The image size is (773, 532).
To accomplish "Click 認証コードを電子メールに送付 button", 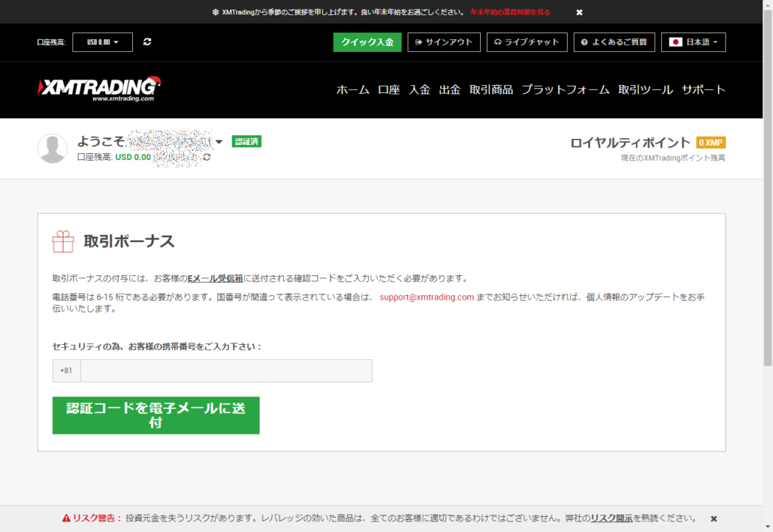I will 156,415.
